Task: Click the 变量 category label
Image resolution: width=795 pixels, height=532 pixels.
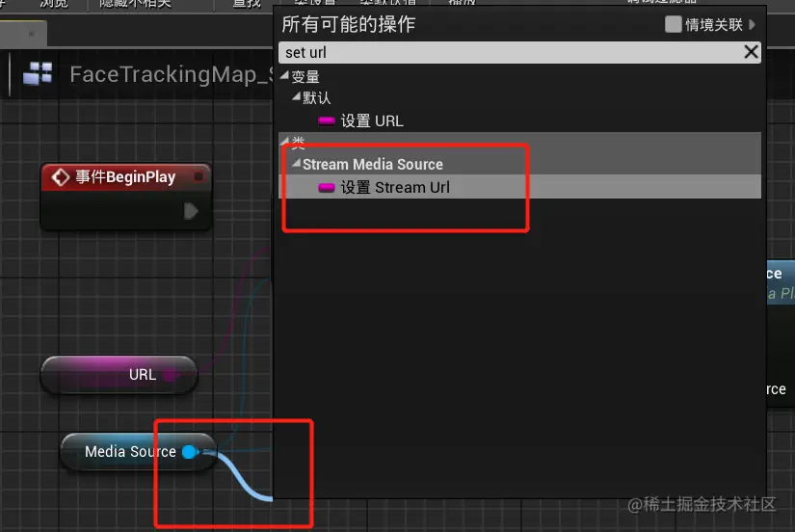Action: pyautogui.click(x=305, y=77)
